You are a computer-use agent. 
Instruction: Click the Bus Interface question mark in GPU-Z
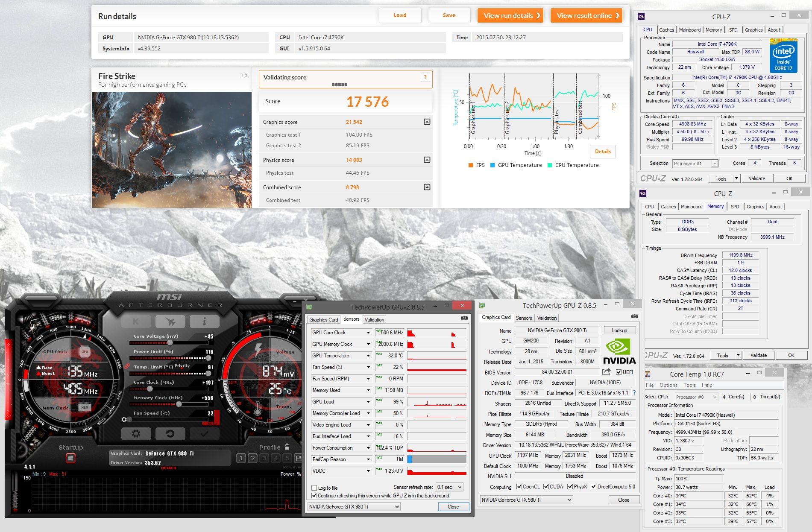point(634,393)
